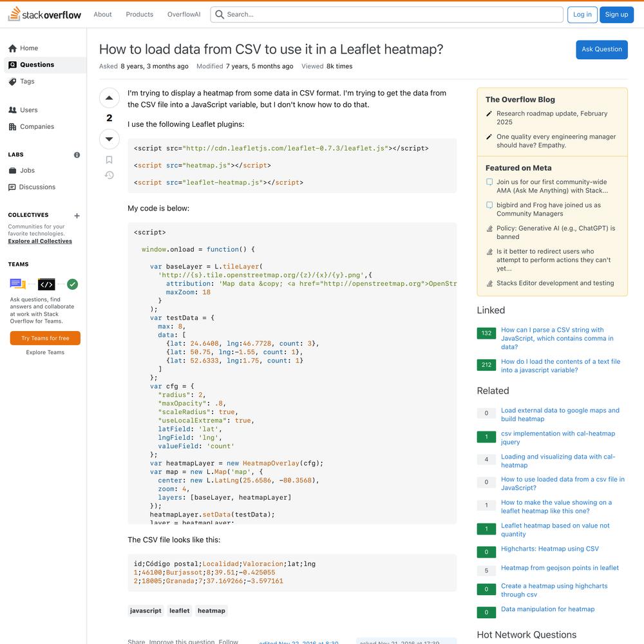Click Try Teams for free button
This screenshot has height=644, width=644.
click(x=45, y=339)
